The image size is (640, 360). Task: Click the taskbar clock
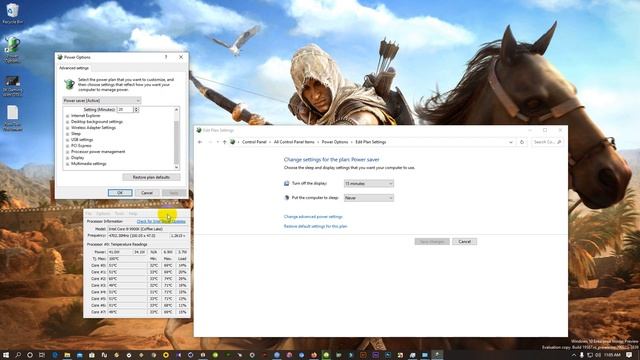[612, 355]
